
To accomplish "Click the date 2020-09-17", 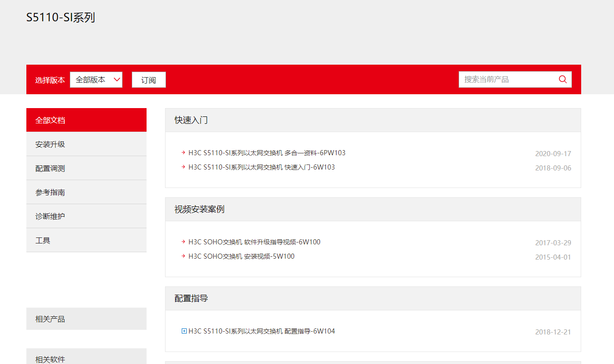I will [x=553, y=154].
